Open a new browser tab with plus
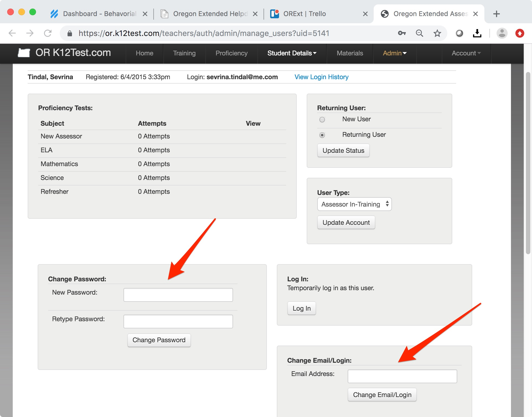Viewport: 532px width, 417px height. (x=496, y=14)
